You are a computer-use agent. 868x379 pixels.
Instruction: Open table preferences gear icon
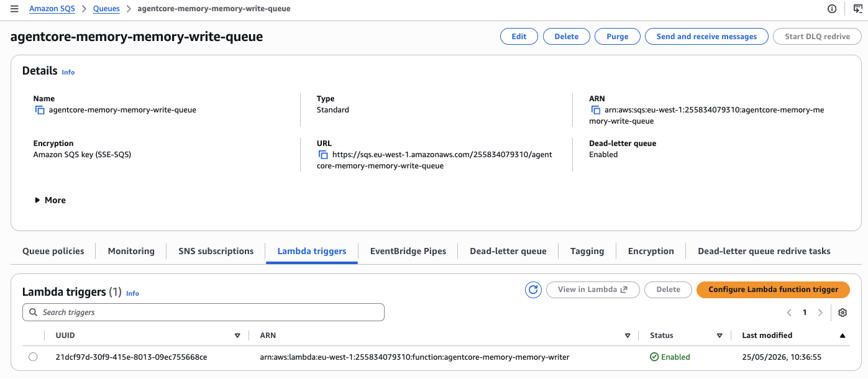843,313
